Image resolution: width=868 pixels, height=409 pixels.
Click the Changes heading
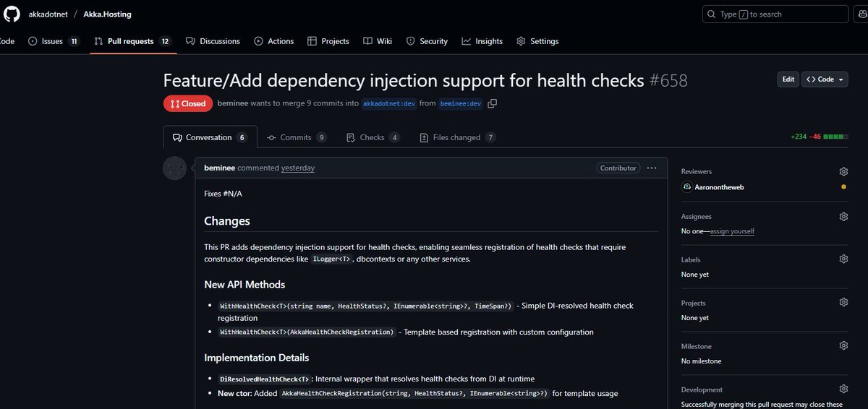pos(227,221)
